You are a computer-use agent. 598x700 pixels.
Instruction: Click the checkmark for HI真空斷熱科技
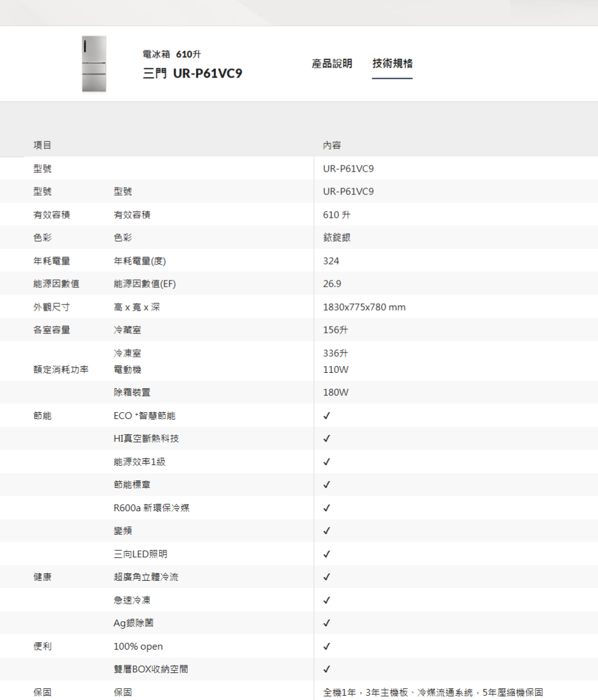pos(327,439)
